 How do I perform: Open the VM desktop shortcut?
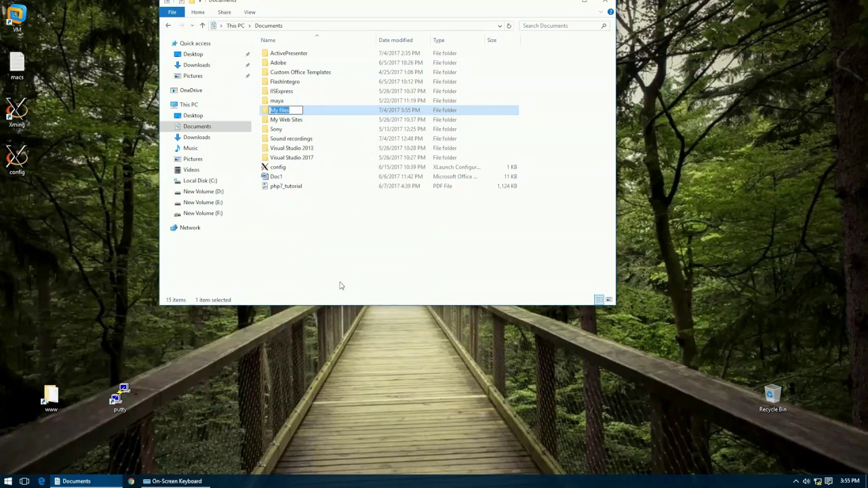[x=17, y=18]
